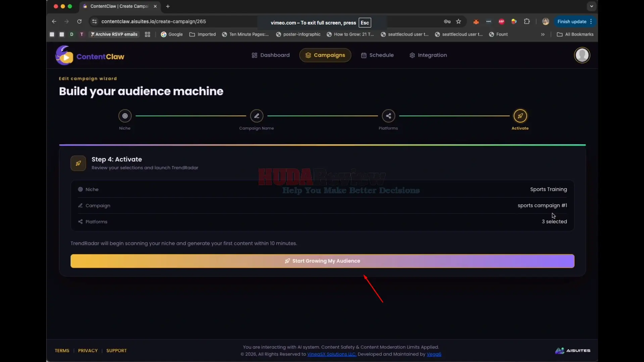Click the Step 4 rocket badge icon

(78, 163)
